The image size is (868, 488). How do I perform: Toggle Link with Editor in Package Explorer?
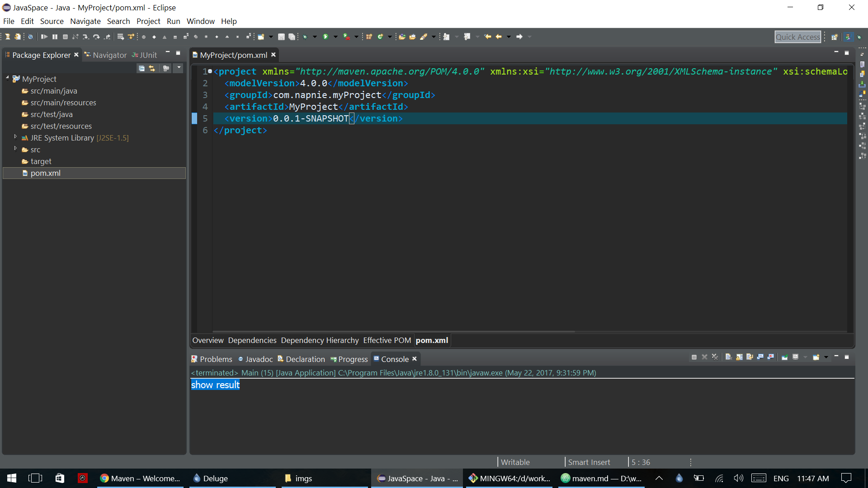[152, 68]
